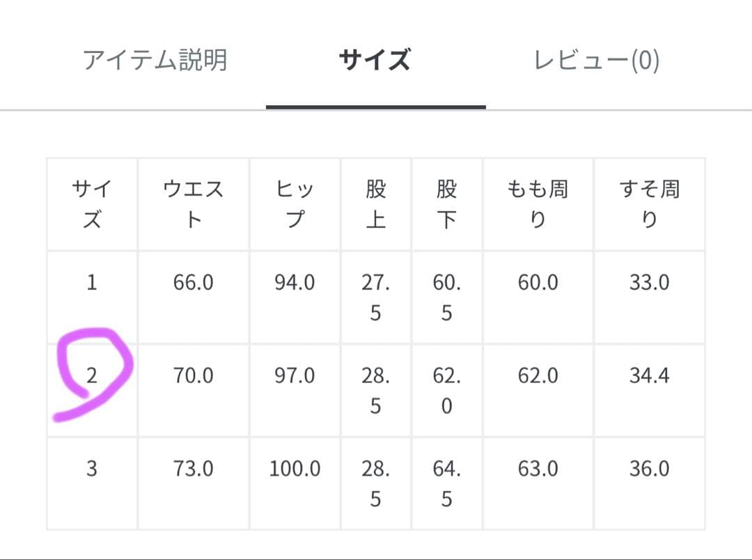
Task: Click the hip value 97.0 for size 2
Action: (294, 375)
